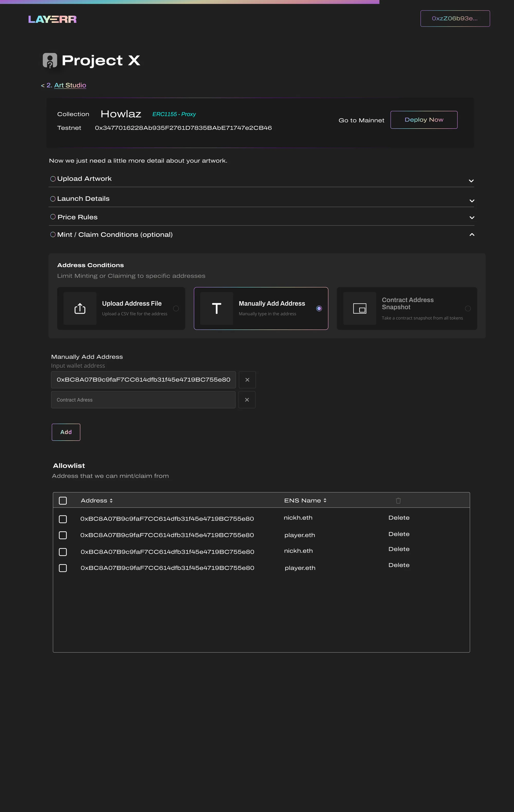Click the Allowlist heading
This screenshot has height=812, width=514.
pyautogui.click(x=69, y=465)
